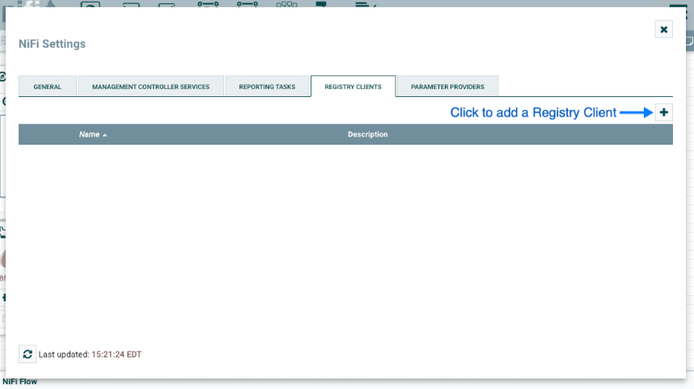Viewport: 694px width, 389px height.
Task: Click the 'Click to add a Registry Client' text
Action: [x=533, y=112]
